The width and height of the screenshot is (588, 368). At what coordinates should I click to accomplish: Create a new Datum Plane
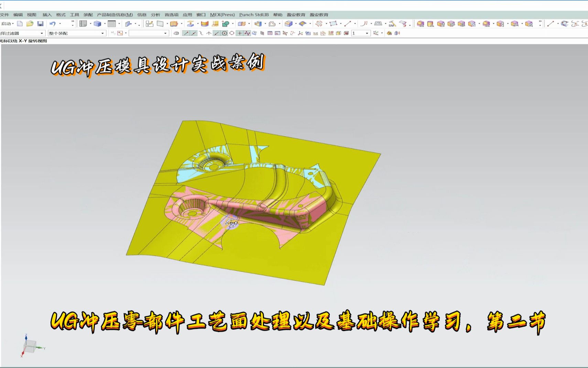(x=160, y=23)
